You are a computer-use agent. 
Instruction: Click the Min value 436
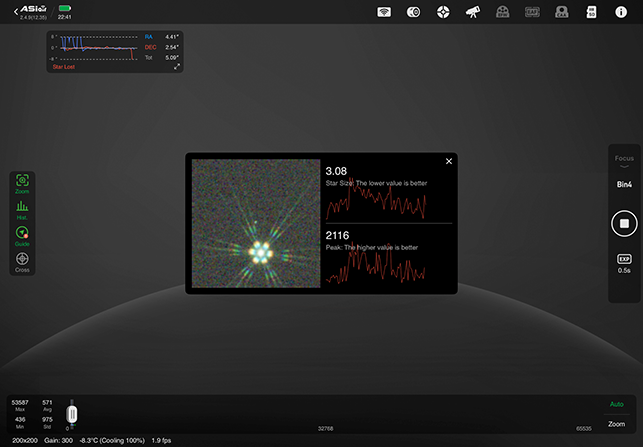point(20,420)
